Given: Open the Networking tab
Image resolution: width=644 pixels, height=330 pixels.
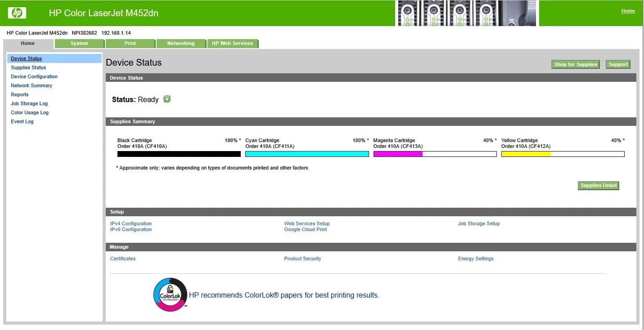Looking at the screenshot, I should [x=181, y=44].
